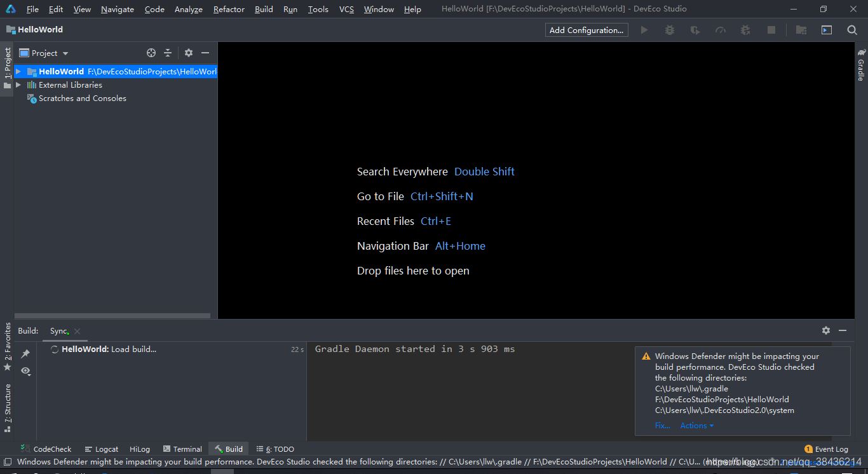Close the Sync tab in Build panel
This screenshot has width=868, height=474.
point(78,331)
